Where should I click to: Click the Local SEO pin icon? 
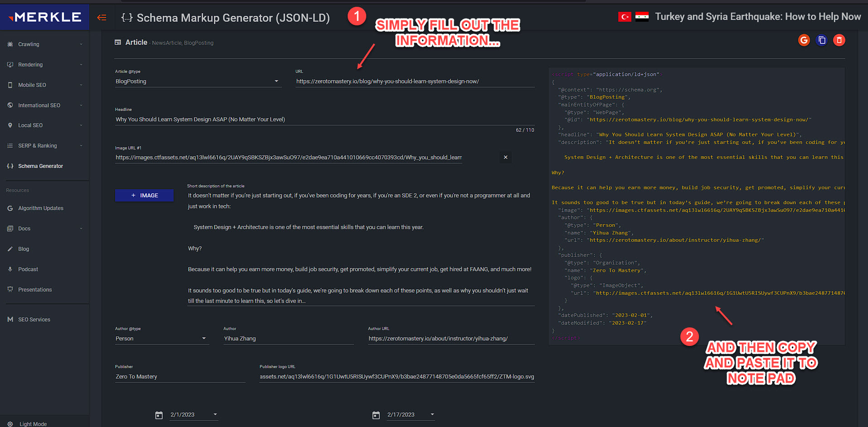[10, 125]
